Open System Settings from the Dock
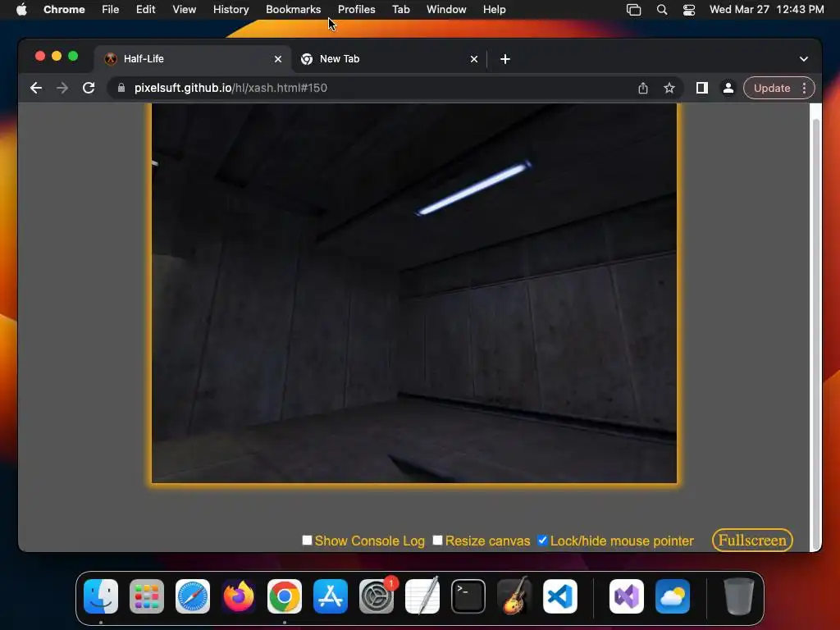Image resolution: width=840 pixels, height=630 pixels. click(377, 596)
